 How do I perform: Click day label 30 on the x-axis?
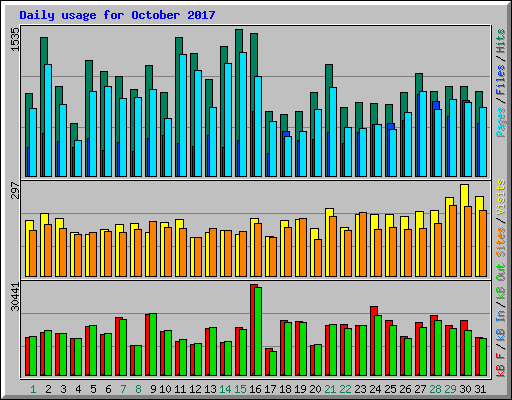click(x=465, y=389)
